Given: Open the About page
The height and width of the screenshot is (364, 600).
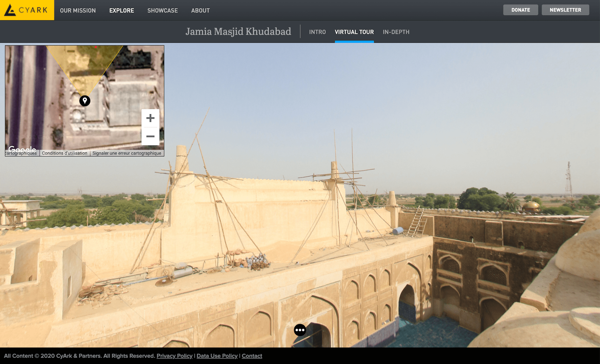Looking at the screenshot, I should (200, 10).
